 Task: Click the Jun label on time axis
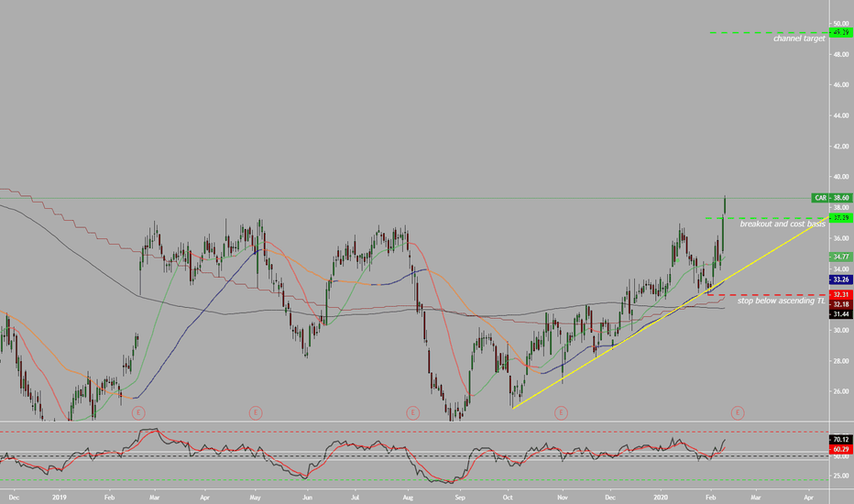click(307, 498)
